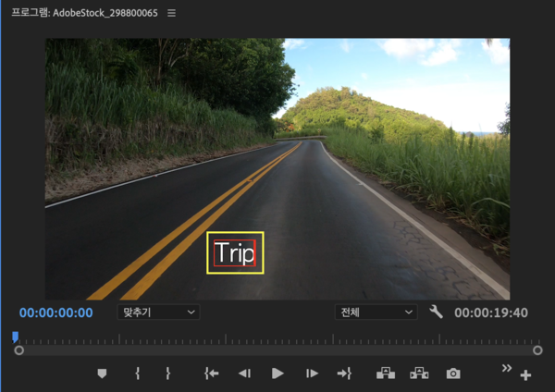Open the 전체 playback resolution dropdown
The height and width of the screenshot is (392, 555).
coord(376,312)
